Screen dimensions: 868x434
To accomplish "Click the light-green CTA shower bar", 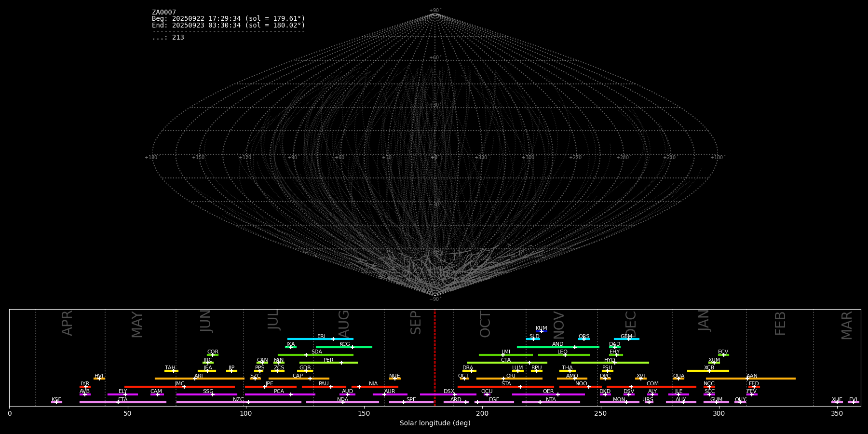I will [x=507, y=363].
